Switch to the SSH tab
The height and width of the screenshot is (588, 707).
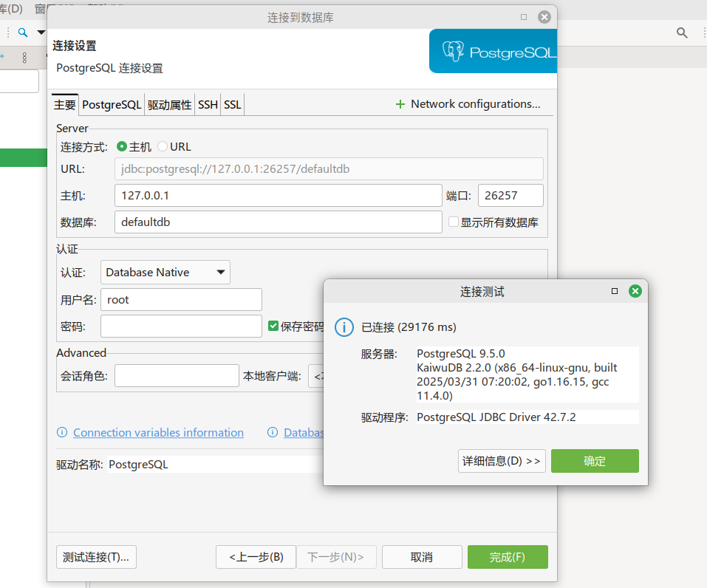pos(208,105)
